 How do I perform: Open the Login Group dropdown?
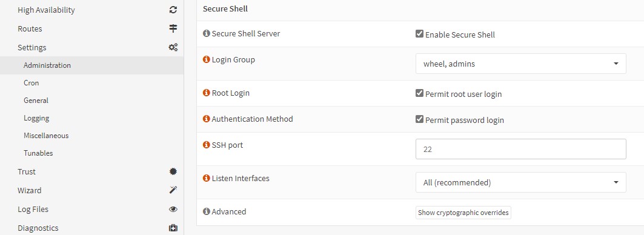click(521, 64)
